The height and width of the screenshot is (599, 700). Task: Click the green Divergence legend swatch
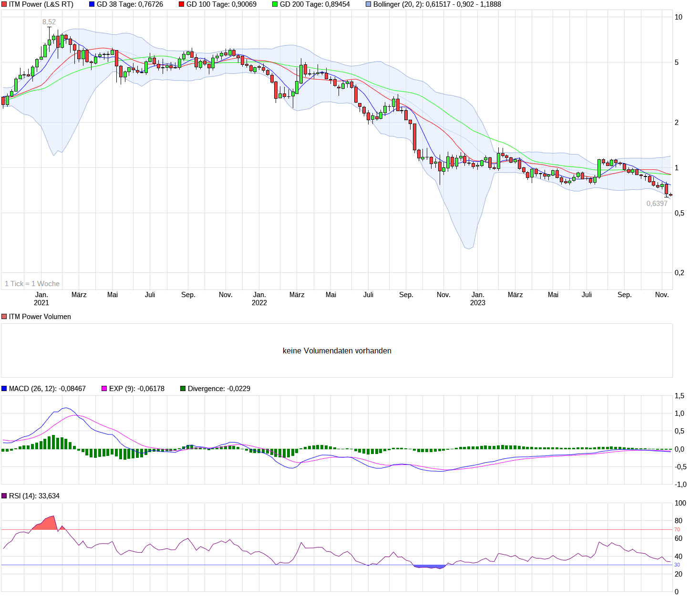(x=183, y=389)
